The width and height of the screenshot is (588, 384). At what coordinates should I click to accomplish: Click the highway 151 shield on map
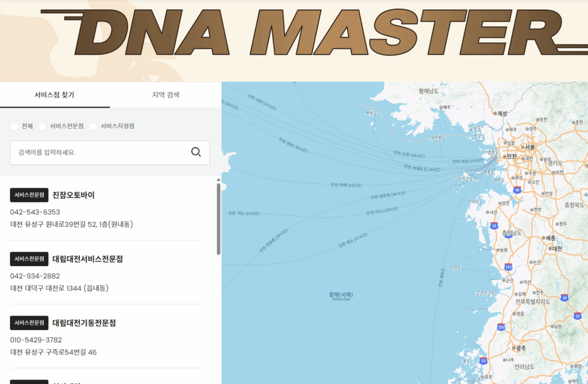coord(508,267)
